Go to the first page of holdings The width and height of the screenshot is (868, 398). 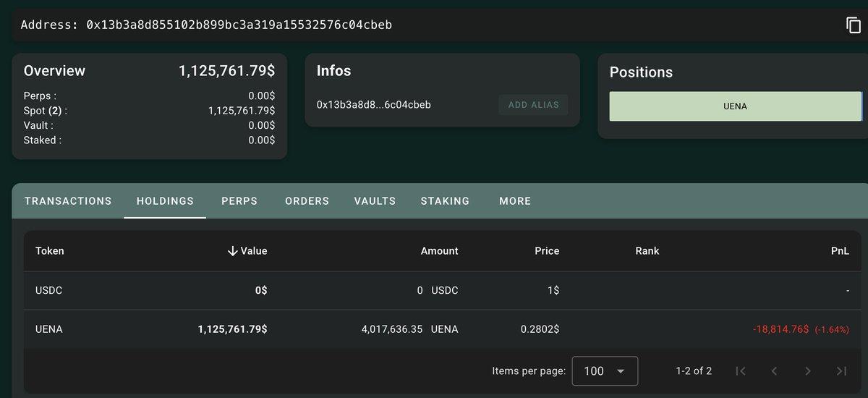point(740,371)
